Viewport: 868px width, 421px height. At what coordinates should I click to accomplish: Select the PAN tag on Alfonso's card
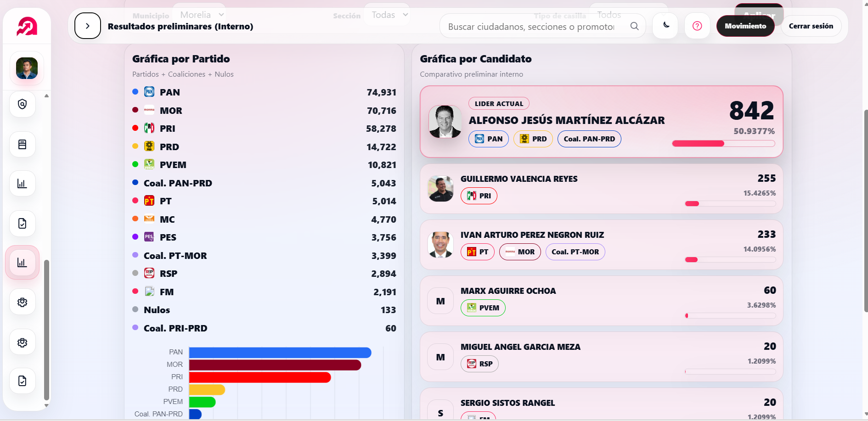pyautogui.click(x=488, y=139)
